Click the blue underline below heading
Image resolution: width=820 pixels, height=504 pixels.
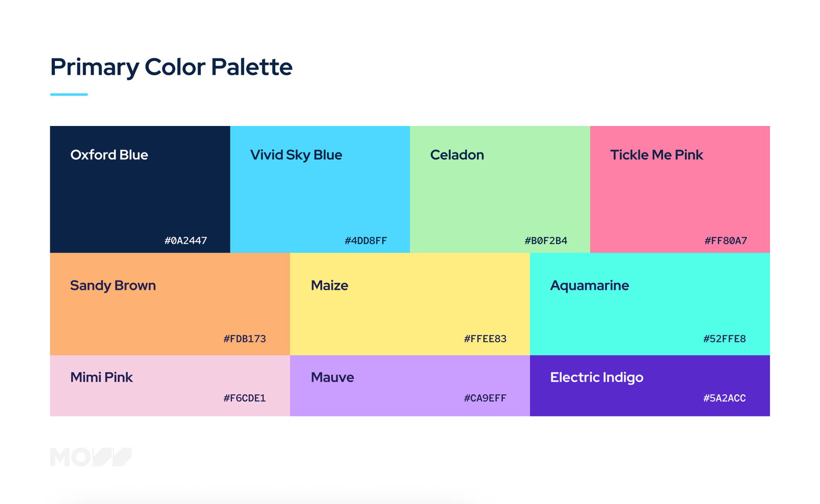(x=69, y=94)
